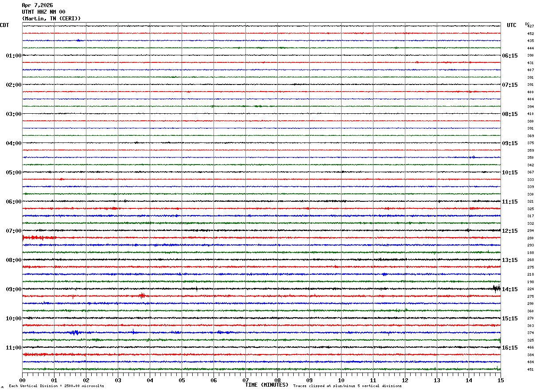Click the TIME (MINUTES) axis title
The width and height of the screenshot is (536, 392).
point(267,385)
